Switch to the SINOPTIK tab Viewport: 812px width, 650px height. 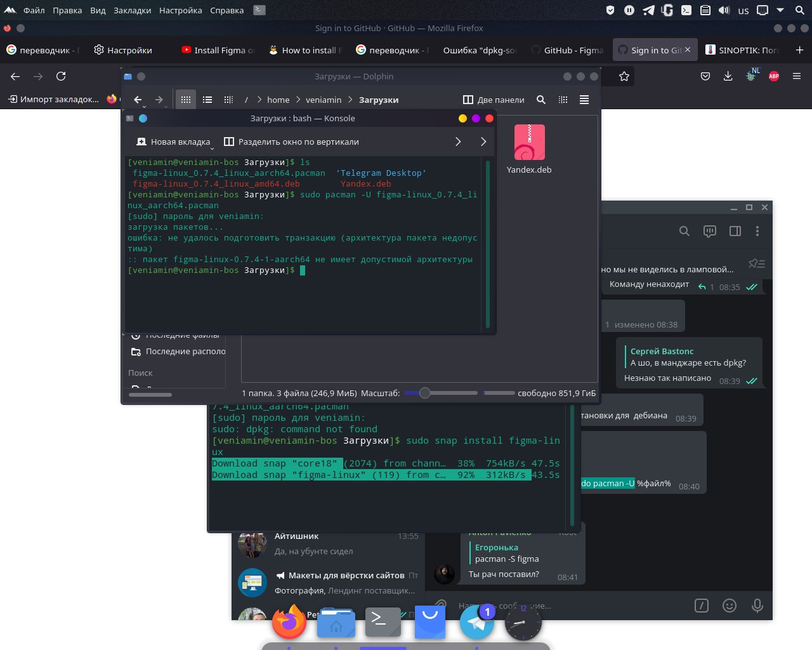coord(743,50)
